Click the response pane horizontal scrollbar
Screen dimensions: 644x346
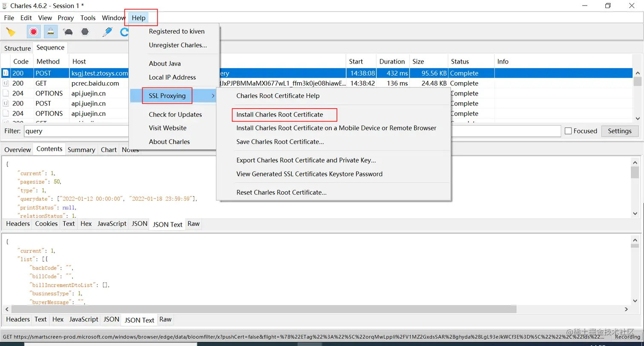264,309
